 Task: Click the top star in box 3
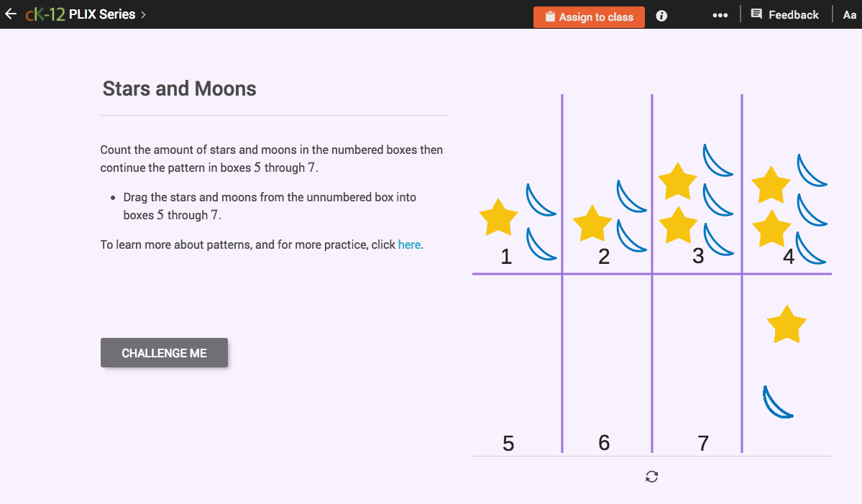coord(677,182)
